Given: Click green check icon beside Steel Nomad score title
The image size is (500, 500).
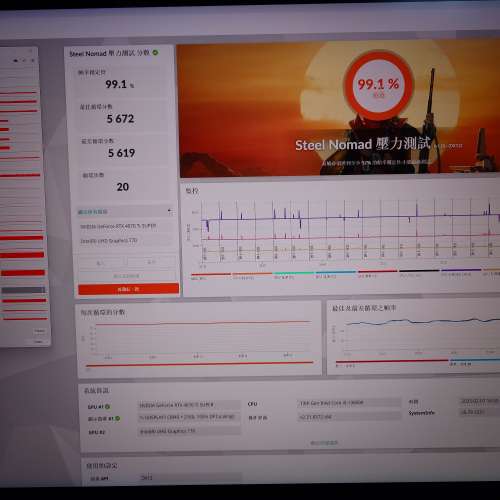Looking at the screenshot, I should [155, 53].
